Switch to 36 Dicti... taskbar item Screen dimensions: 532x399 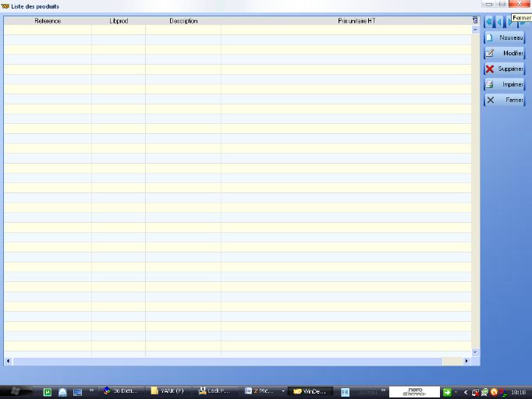(122, 391)
